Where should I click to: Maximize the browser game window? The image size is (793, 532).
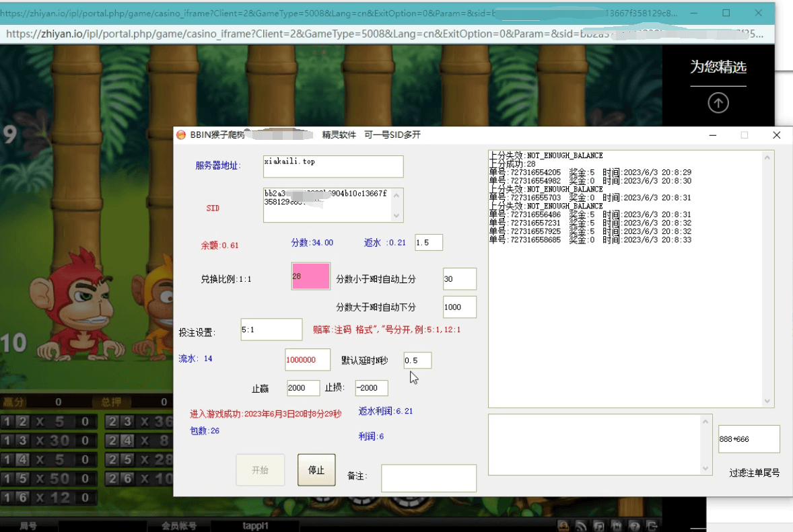(x=726, y=13)
